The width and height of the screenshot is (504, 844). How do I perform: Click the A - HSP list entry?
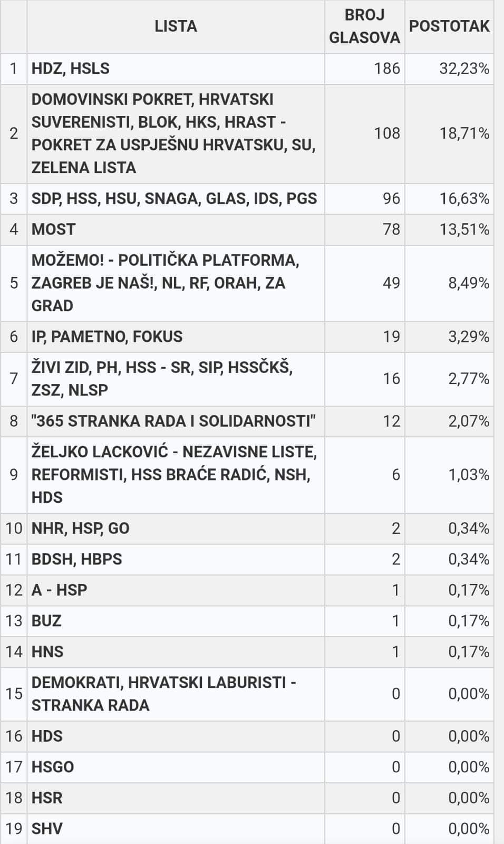click(x=60, y=590)
